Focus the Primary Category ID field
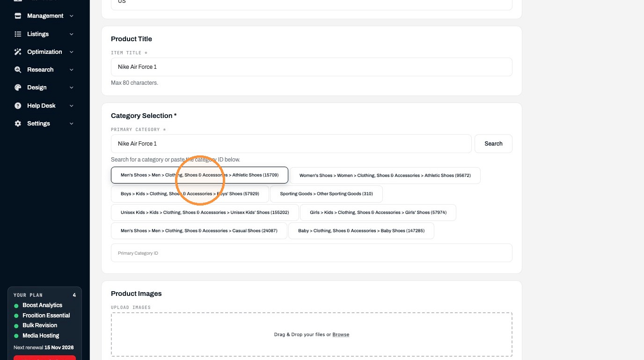 312,253
